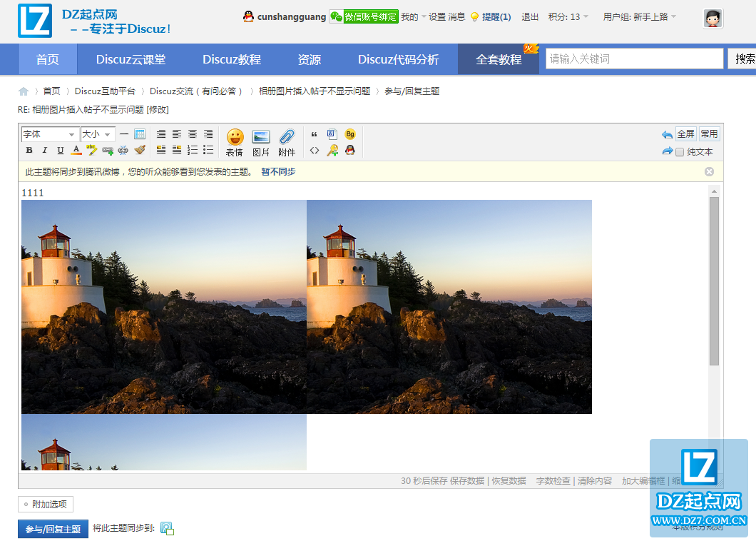The height and width of the screenshot is (546, 756).
Task: Open the 大小 font size dropdown
Action: [98, 134]
